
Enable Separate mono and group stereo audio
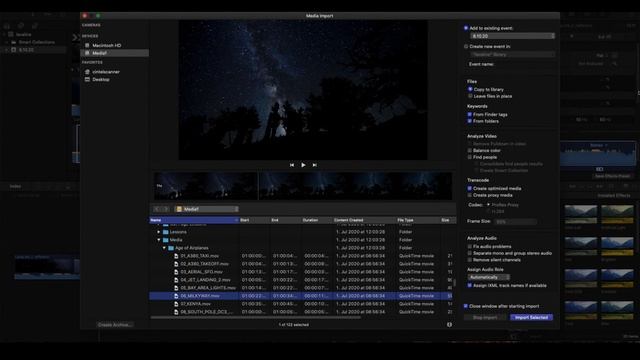tap(469, 253)
